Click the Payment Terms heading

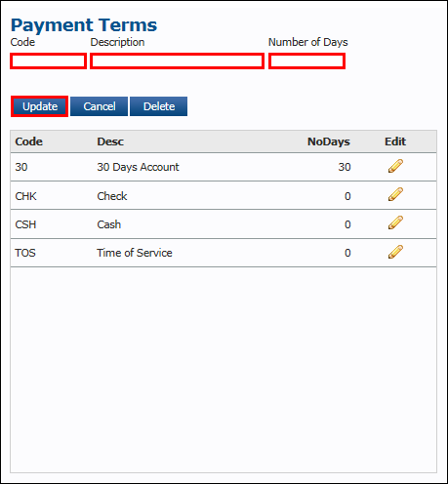point(84,25)
